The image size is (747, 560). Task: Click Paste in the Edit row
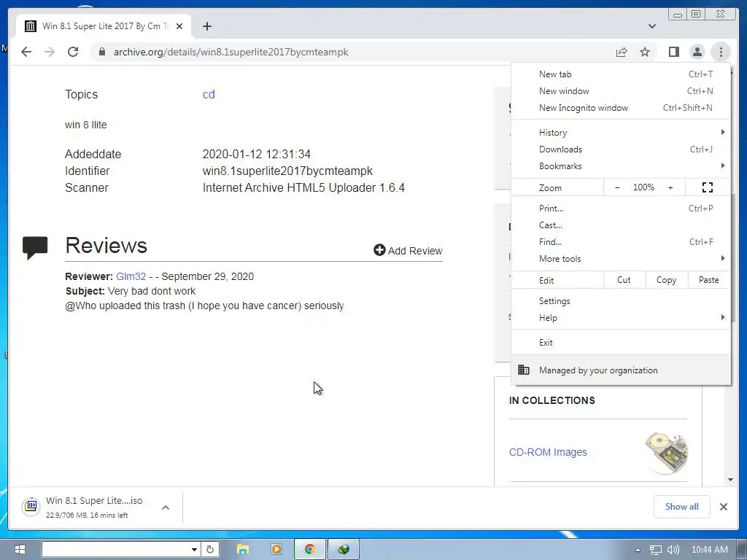coord(709,280)
